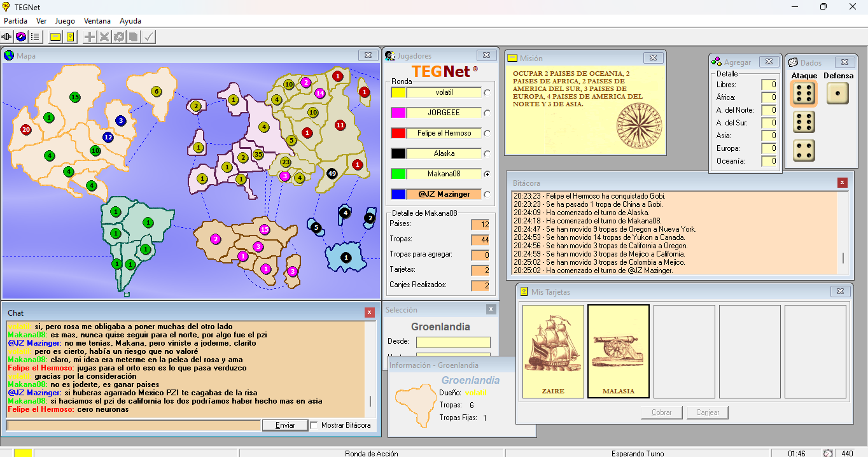Screen dimensions: 868x457
Task: Open my cards with the yellow card toolbar icon
Action: [70, 37]
